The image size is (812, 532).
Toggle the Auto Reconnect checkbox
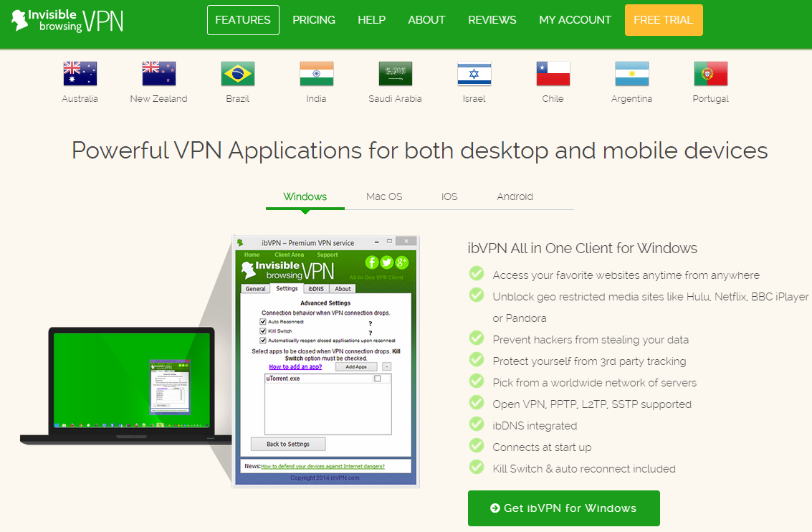pos(263,322)
